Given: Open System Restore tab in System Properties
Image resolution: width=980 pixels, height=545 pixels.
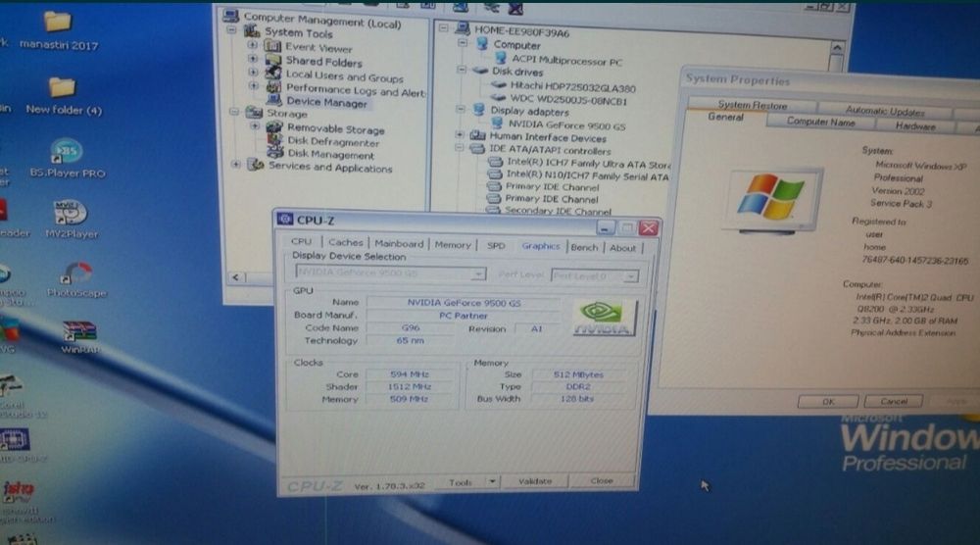Looking at the screenshot, I should pos(753,105).
